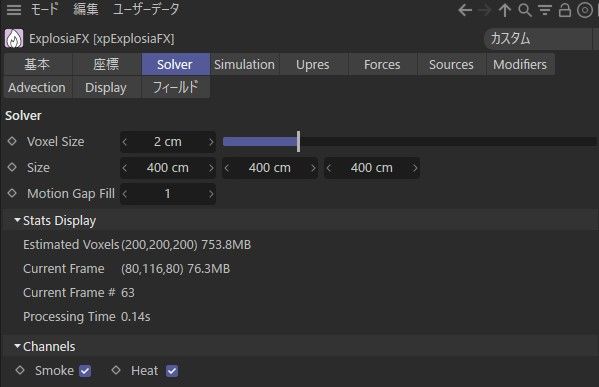Collapse the Channels section
599x387 pixels.
coord(17,346)
